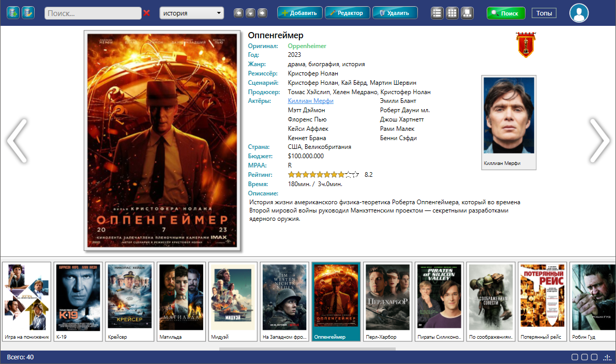Click the Добавить button
The height and width of the screenshot is (364, 616).
click(300, 13)
